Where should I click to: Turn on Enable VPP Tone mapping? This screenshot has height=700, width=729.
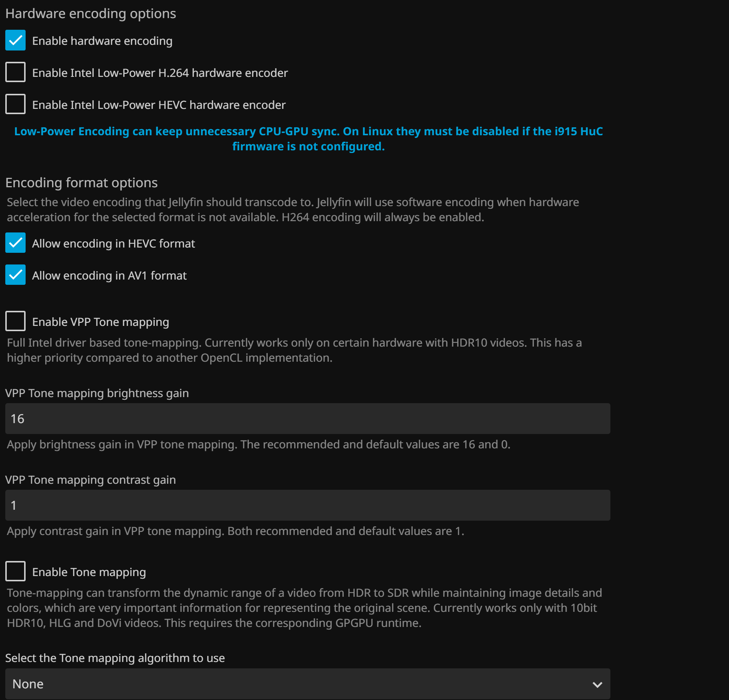[x=15, y=321]
